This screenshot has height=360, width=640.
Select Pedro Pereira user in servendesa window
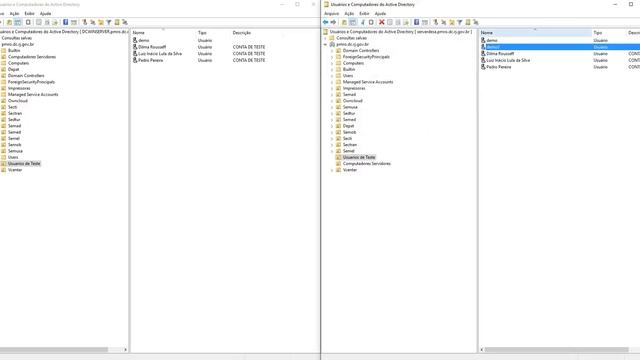498,67
